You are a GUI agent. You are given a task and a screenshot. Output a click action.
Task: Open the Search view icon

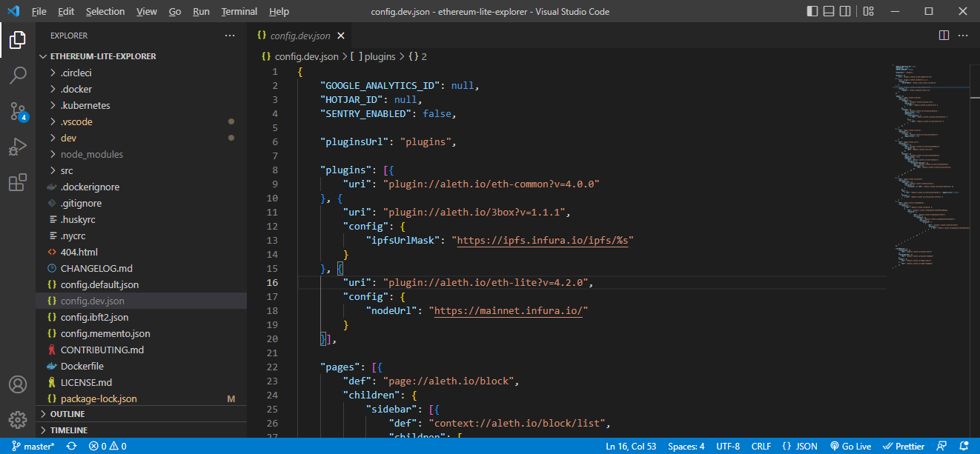(18, 76)
